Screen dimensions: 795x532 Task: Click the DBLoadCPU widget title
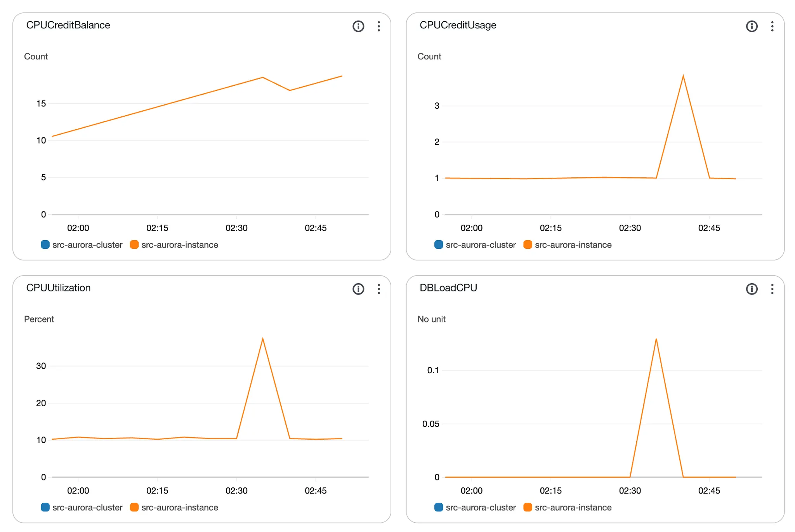coord(448,288)
